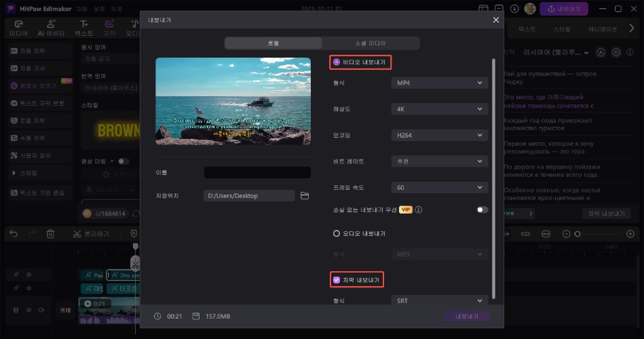
Task: Click the undo arrow in the timeline toolbar
Action: click(x=13, y=234)
